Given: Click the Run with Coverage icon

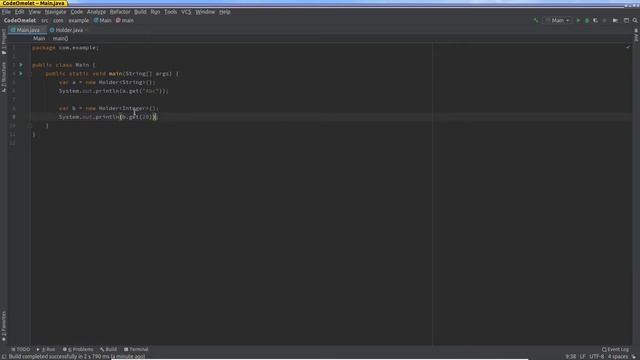Looking at the screenshot, I should [596, 20].
